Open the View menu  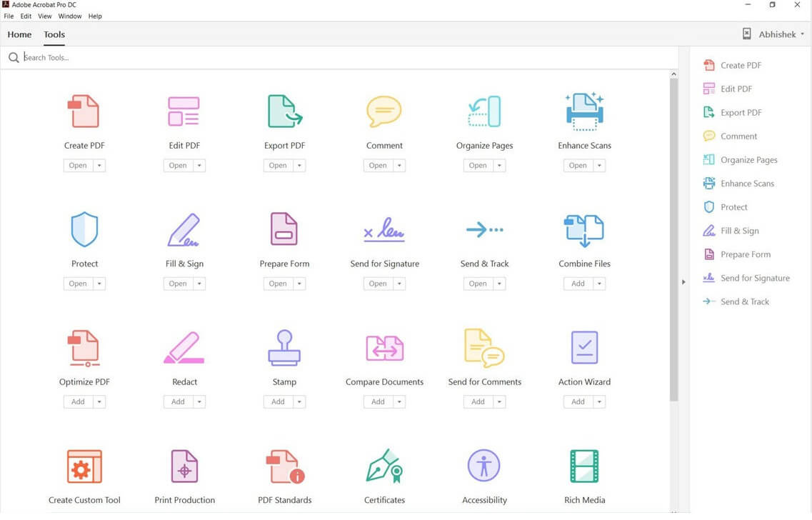[44, 16]
